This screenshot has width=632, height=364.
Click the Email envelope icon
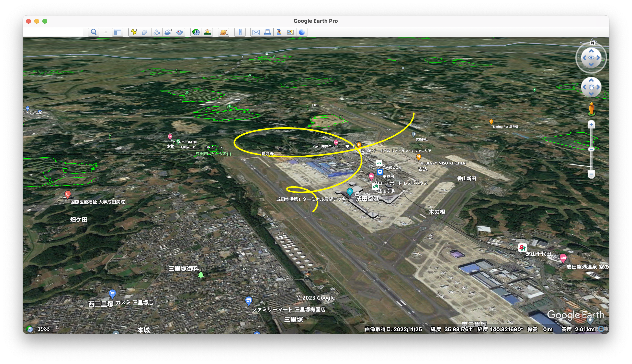[256, 32]
